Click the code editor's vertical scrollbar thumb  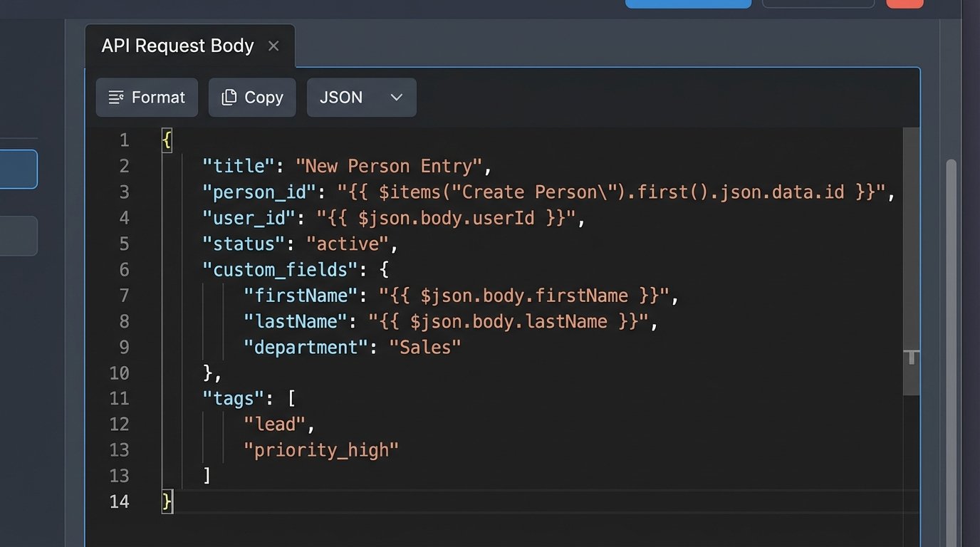coord(911,260)
